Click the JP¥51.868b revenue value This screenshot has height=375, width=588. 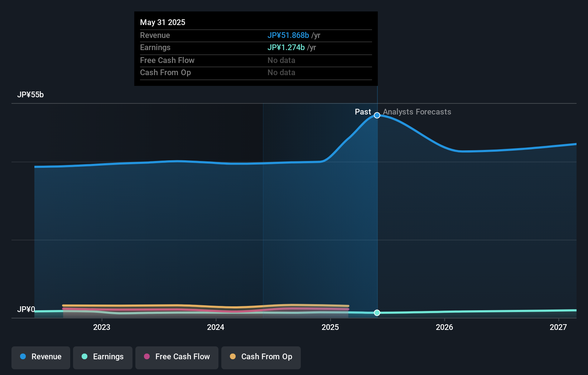(x=288, y=35)
